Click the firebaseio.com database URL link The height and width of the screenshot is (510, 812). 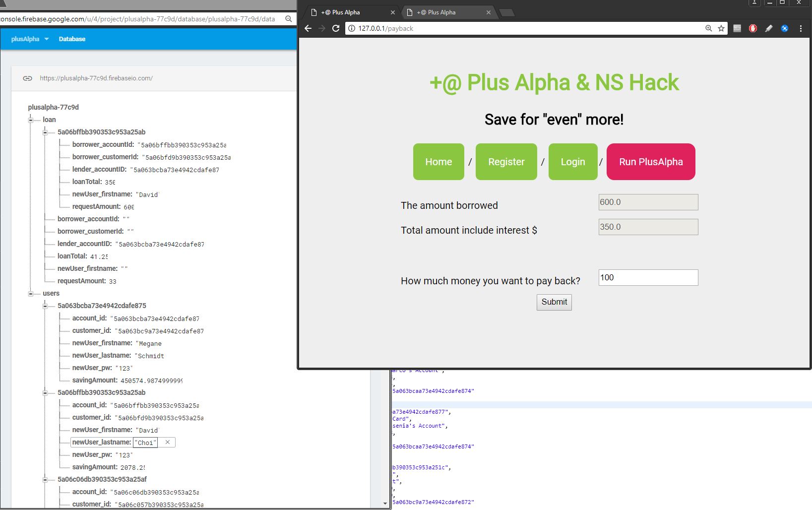pyautogui.click(x=96, y=78)
